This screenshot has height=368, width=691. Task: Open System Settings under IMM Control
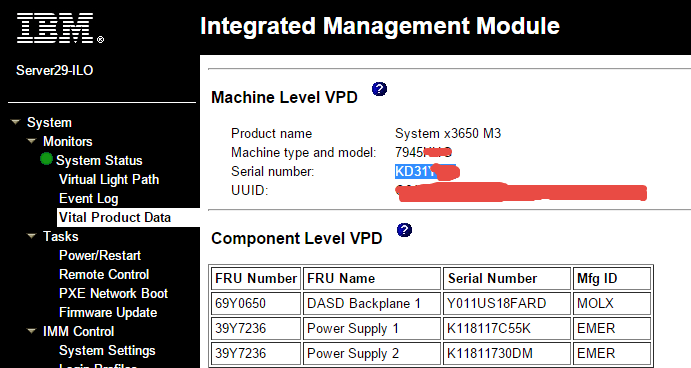point(107,351)
